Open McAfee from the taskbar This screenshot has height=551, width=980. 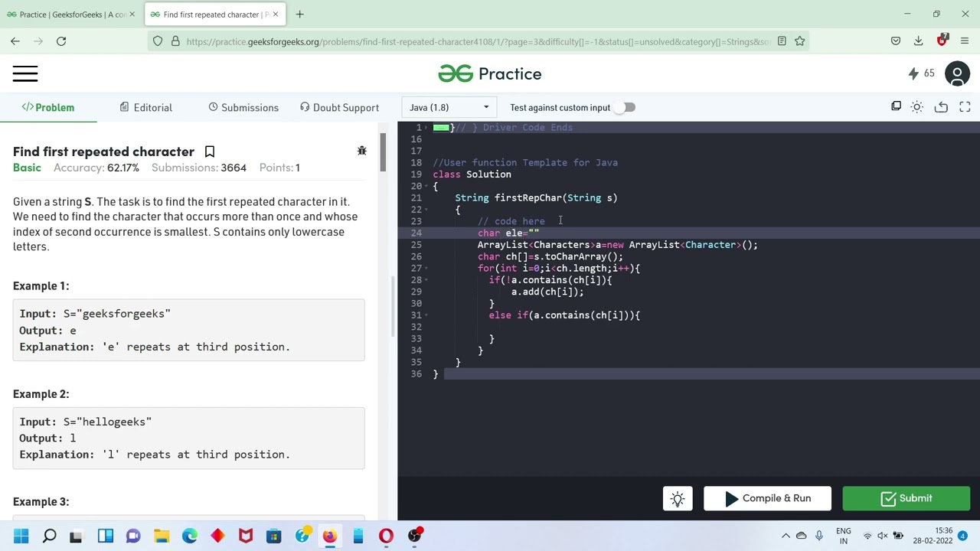pyautogui.click(x=246, y=536)
